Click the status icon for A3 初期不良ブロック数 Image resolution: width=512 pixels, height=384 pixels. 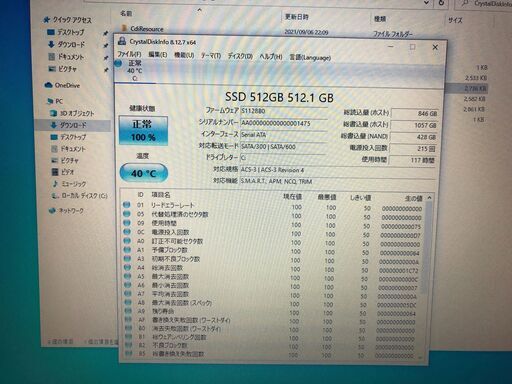click(127, 259)
